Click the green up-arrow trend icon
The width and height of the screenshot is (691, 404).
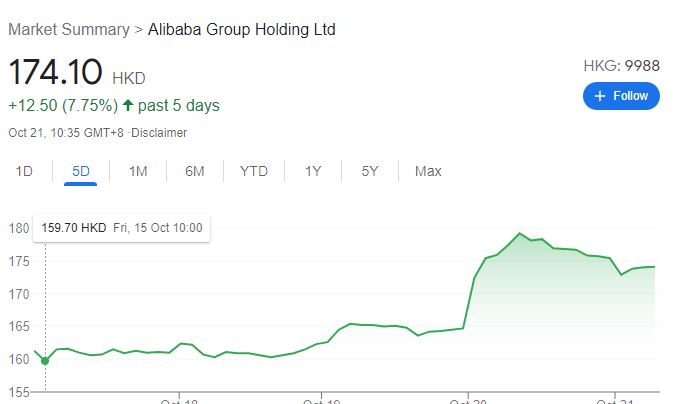click(128, 105)
